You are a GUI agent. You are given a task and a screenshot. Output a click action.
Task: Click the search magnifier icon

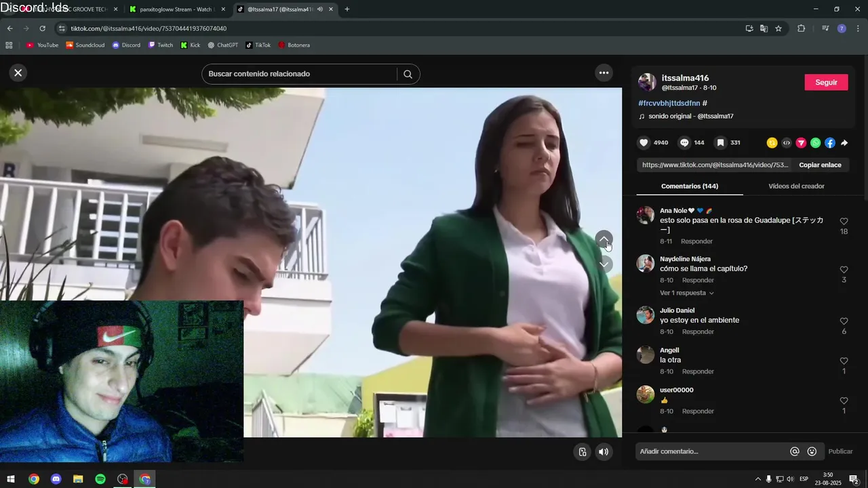point(408,74)
